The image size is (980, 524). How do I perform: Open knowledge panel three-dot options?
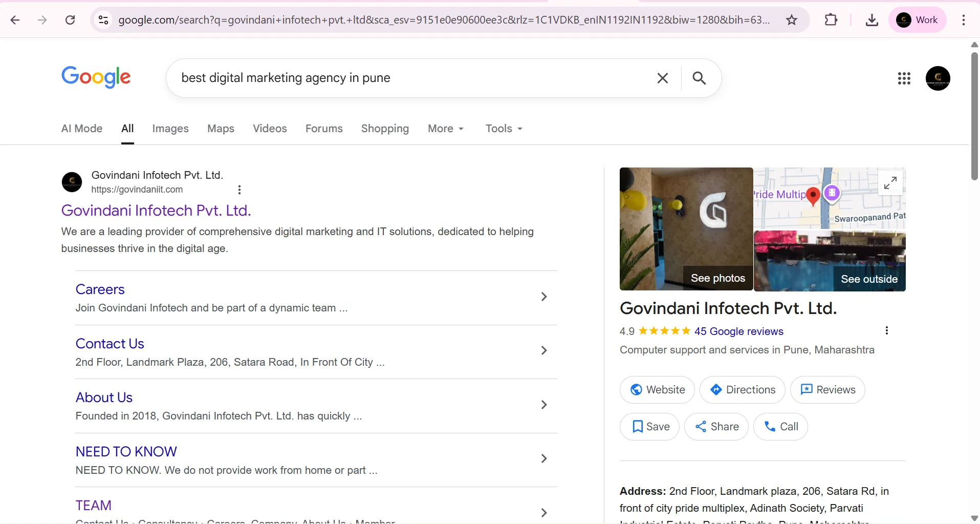[x=887, y=331]
